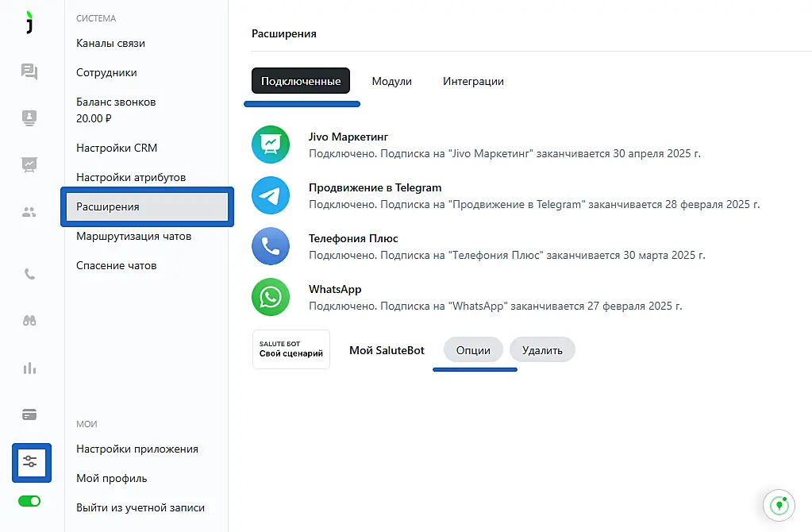Image resolution: width=812 pixels, height=532 pixels.
Task: Click the marketing presentation chart sidebar icon
Action: 29,164
